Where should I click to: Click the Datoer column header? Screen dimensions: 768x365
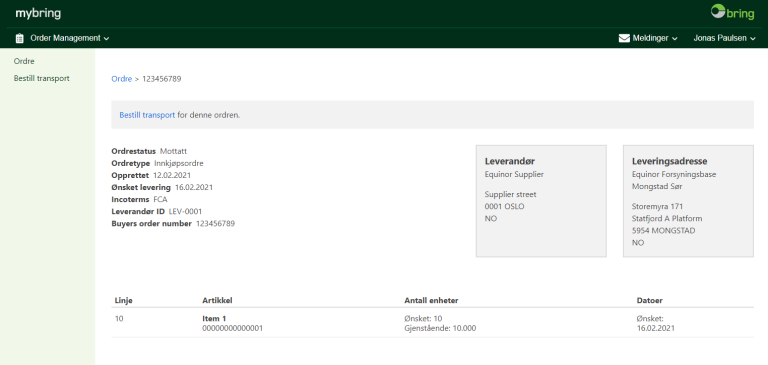pyautogui.click(x=649, y=300)
